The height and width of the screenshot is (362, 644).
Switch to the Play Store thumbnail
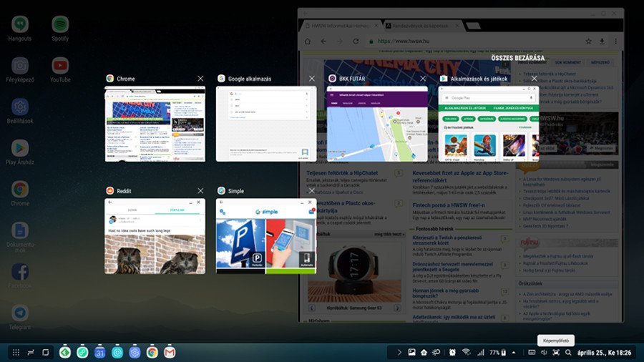tap(489, 124)
